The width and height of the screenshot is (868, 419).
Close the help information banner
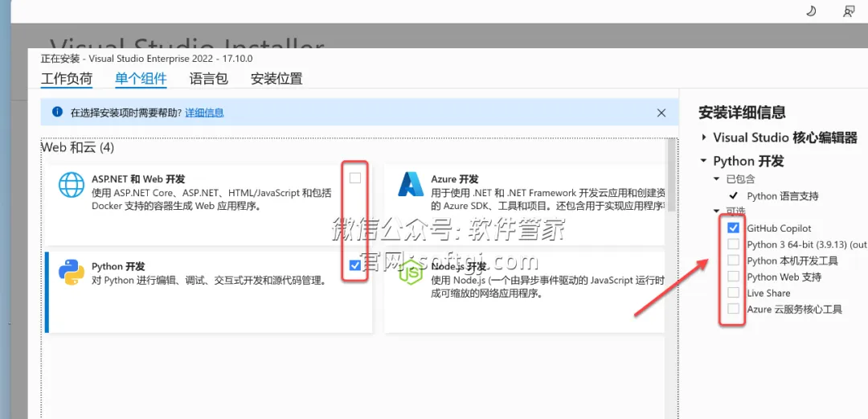click(x=661, y=113)
